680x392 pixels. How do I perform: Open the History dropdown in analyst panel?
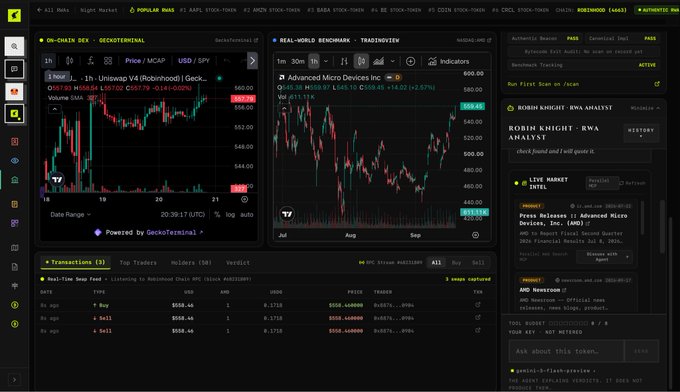pyautogui.click(x=641, y=133)
